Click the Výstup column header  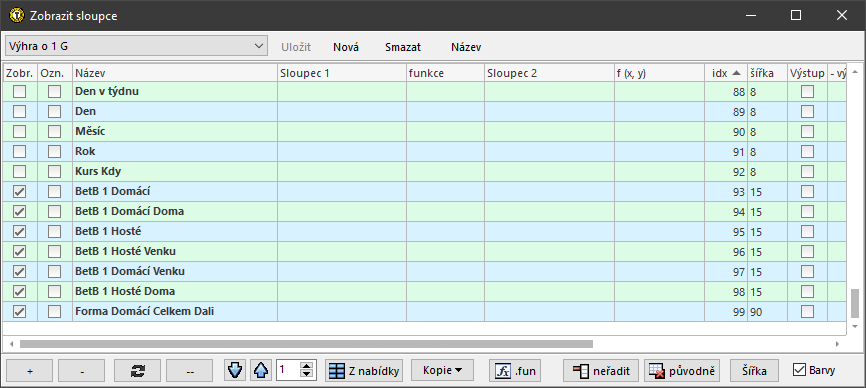(x=807, y=73)
